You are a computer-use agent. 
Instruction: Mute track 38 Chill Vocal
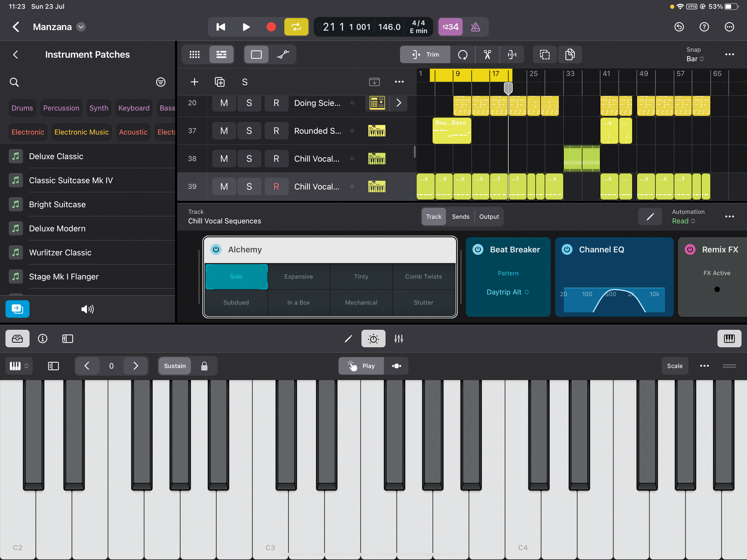click(224, 158)
